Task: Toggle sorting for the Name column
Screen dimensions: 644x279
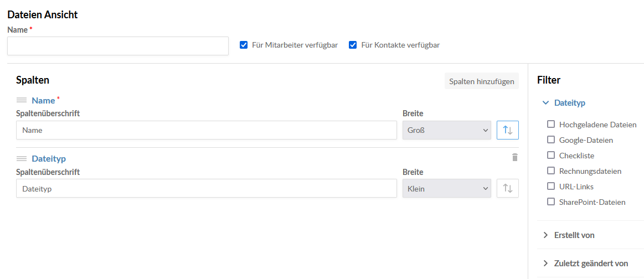Action: point(508,130)
